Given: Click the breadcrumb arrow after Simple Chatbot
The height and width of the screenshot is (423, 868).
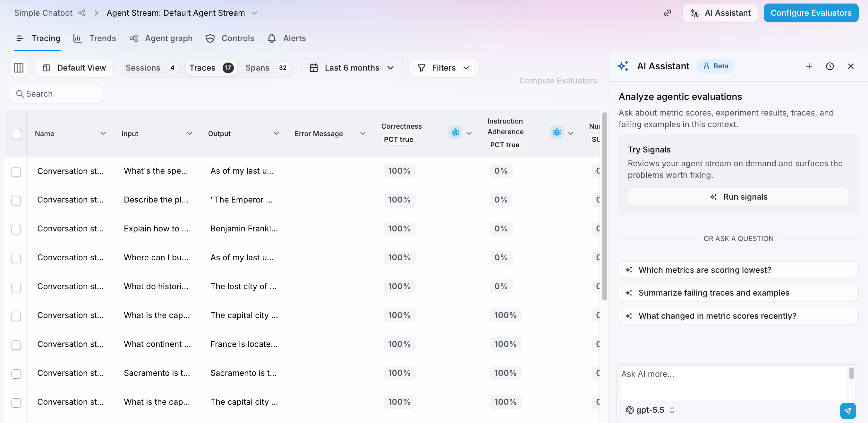Looking at the screenshot, I should [x=96, y=13].
